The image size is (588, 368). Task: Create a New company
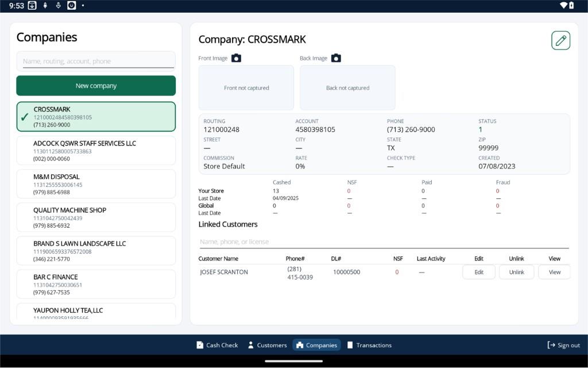[96, 86]
